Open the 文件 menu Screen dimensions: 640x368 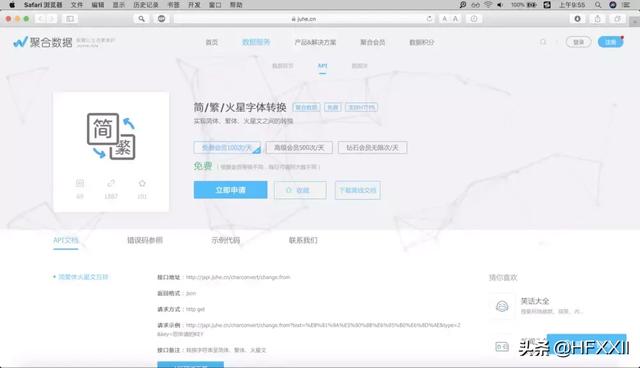pos(77,5)
